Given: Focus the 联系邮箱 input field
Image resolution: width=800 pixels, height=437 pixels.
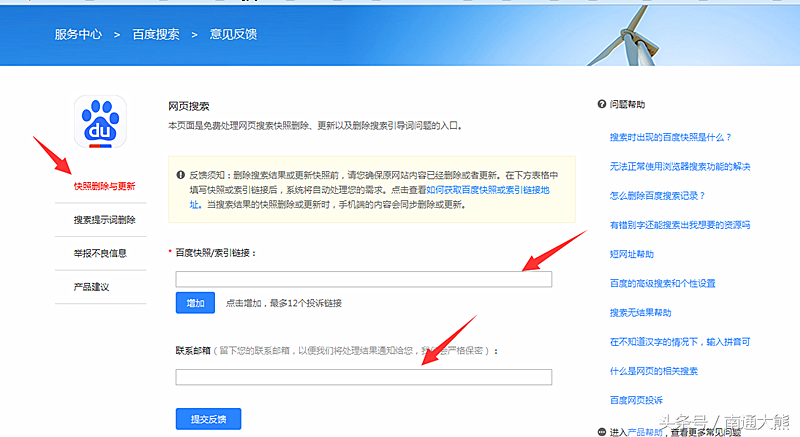Looking at the screenshot, I should tap(364, 377).
